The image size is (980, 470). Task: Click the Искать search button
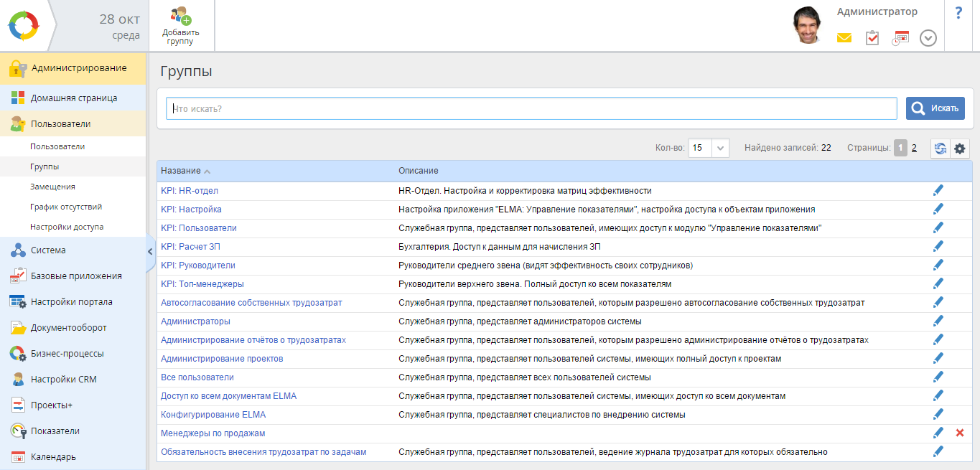[x=935, y=108]
